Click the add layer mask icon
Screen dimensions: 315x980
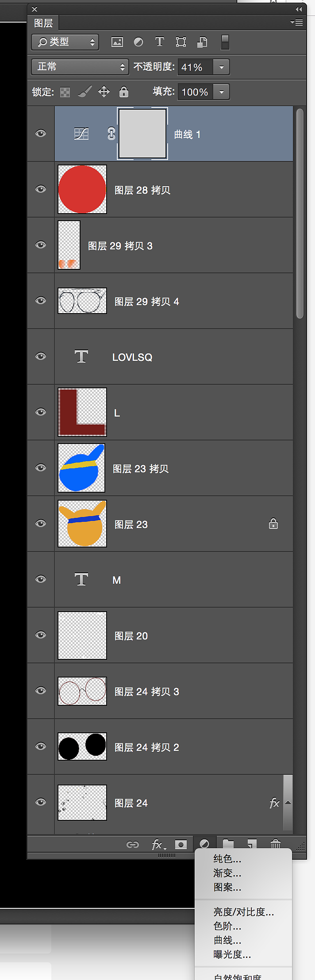click(181, 845)
